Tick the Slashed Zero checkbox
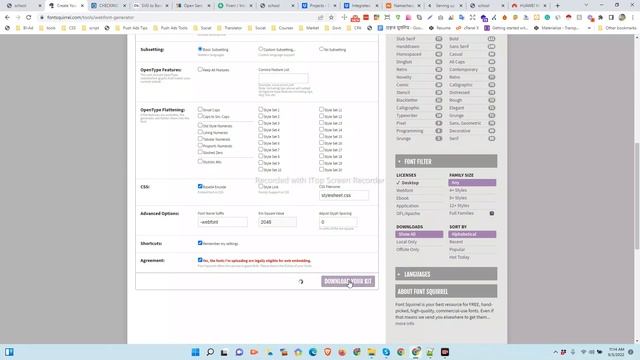640x360 pixels. pyautogui.click(x=200, y=152)
